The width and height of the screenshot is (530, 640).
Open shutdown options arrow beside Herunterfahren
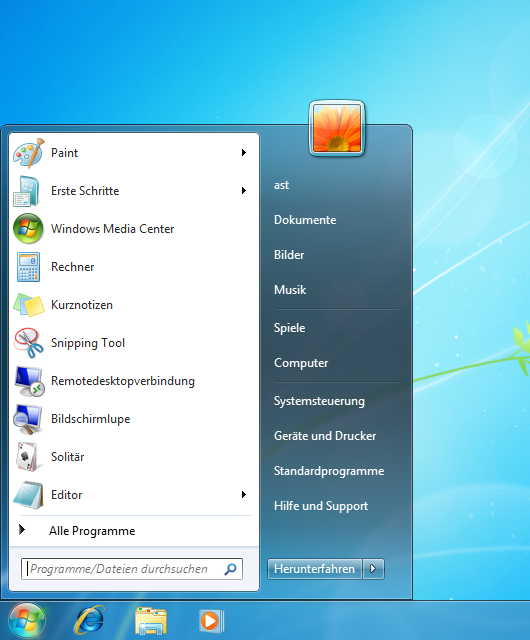click(x=373, y=569)
